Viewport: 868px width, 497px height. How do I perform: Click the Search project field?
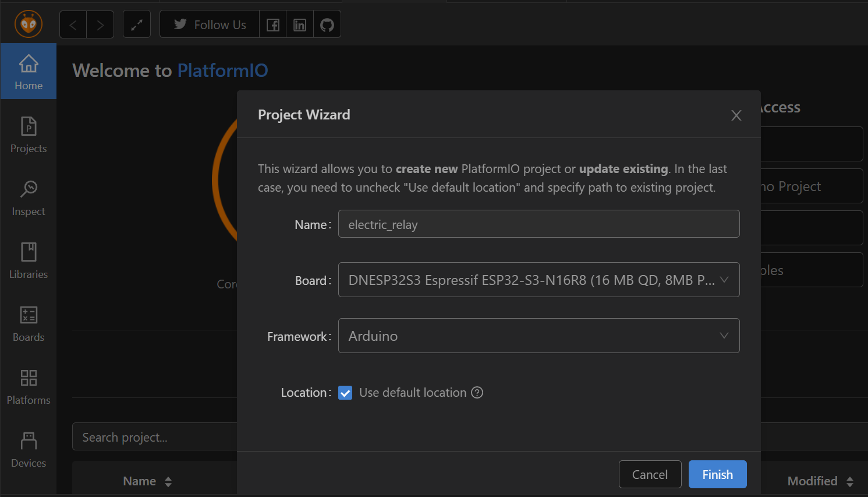tap(154, 437)
